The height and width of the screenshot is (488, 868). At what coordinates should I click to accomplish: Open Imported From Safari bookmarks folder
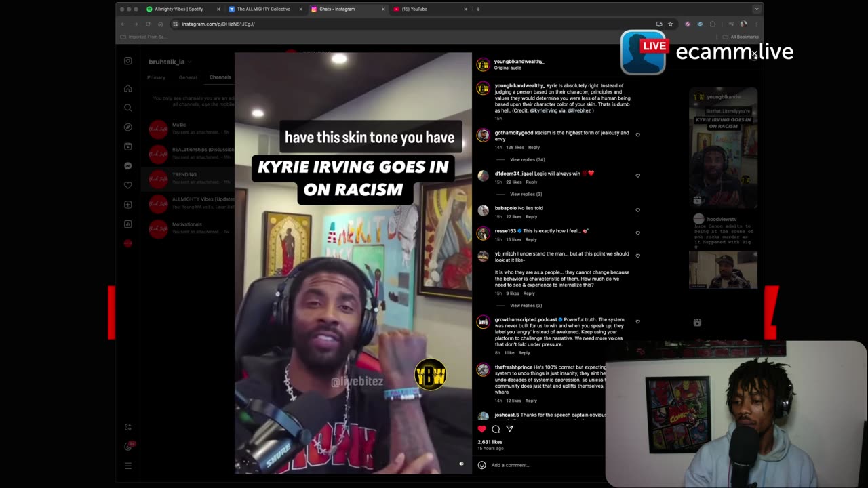[x=144, y=37]
